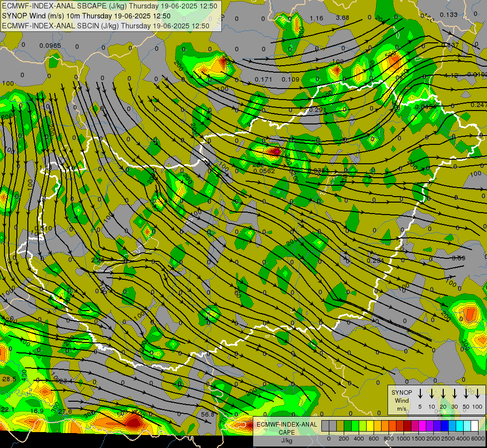Click the 200 tick label on CAPE scale

coord(344,439)
